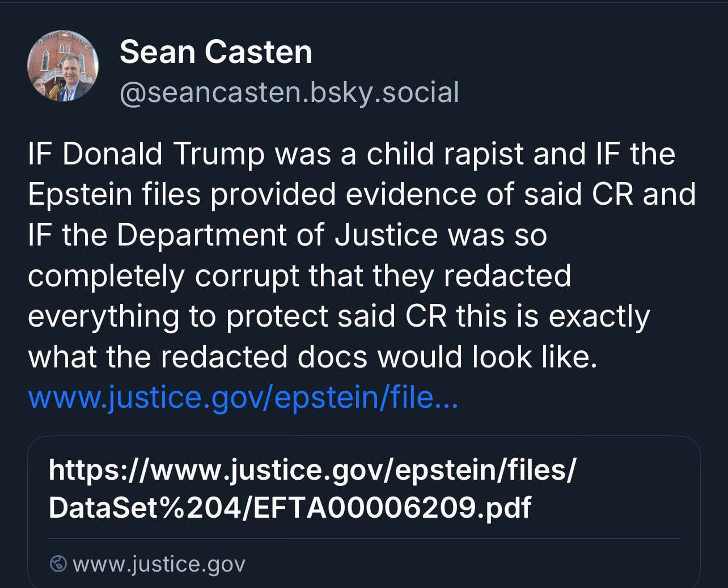Click the blank footer area right of www.justice.gov
The width and height of the screenshot is (728, 588).
(x=454, y=564)
